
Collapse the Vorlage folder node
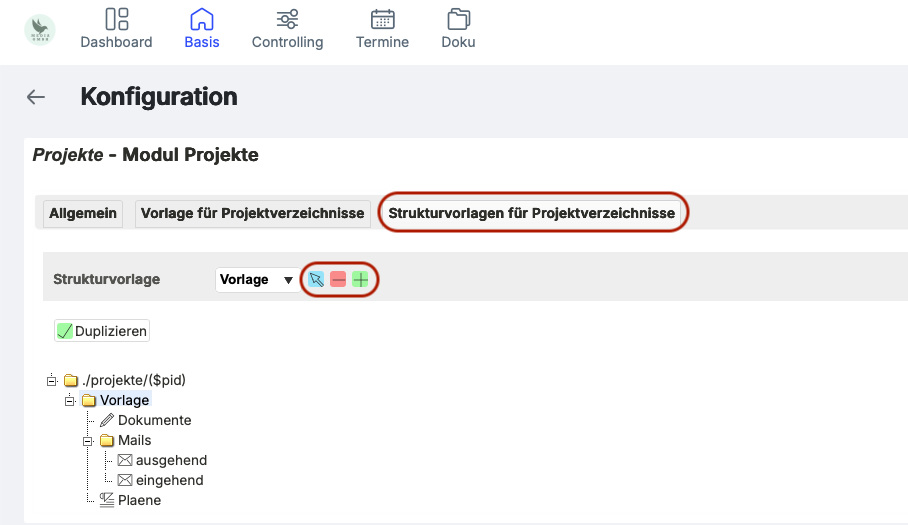point(70,400)
